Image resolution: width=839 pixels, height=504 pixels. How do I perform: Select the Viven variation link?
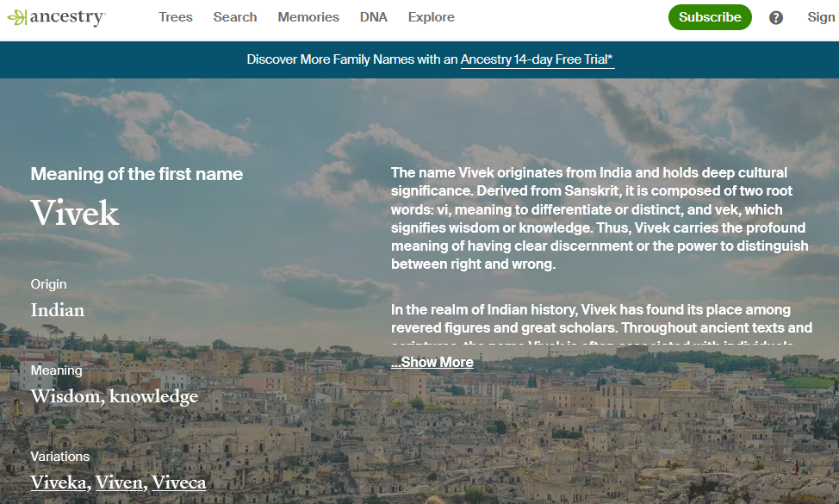(120, 482)
